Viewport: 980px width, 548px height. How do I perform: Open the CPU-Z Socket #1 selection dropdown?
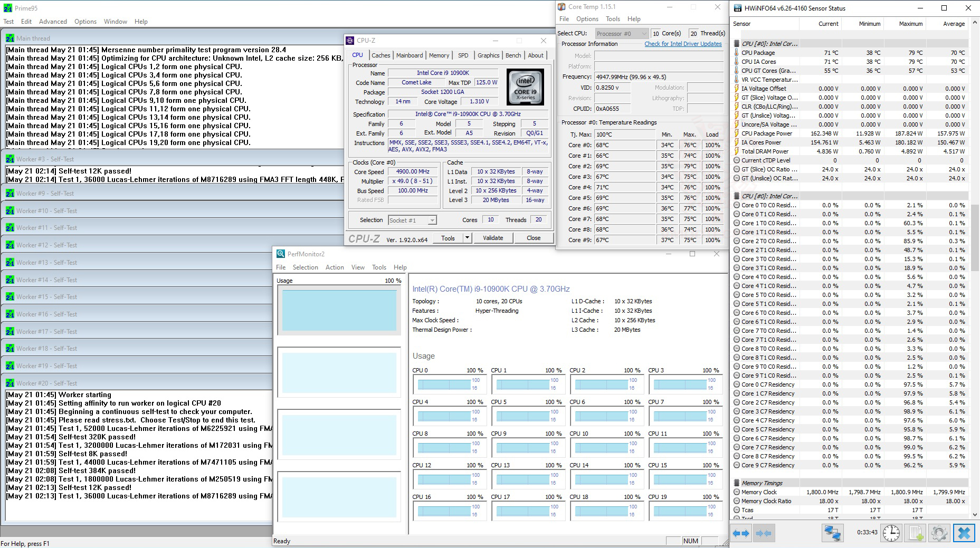pyautogui.click(x=412, y=220)
